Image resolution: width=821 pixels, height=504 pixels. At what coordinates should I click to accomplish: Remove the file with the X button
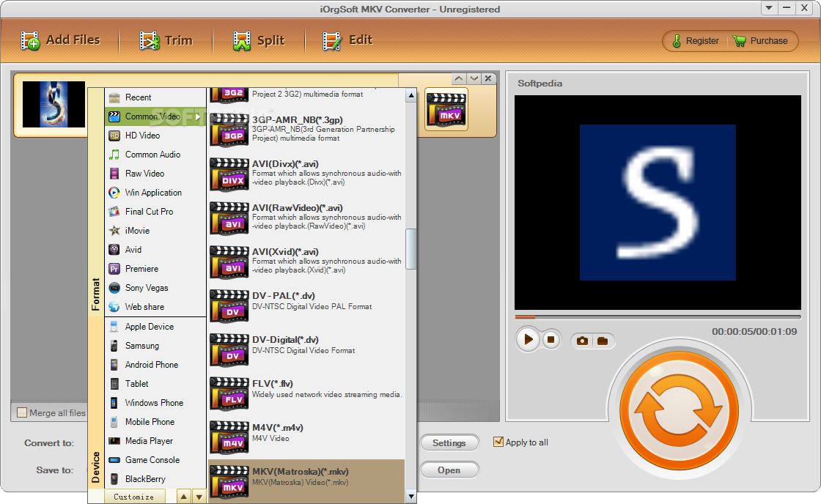tap(488, 78)
